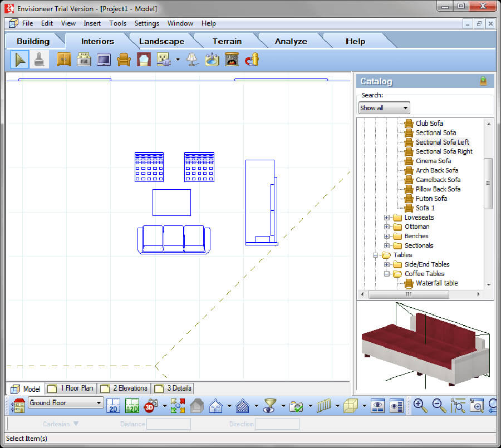
Task: Select Camelback Sofa in catalog
Action: click(x=438, y=180)
